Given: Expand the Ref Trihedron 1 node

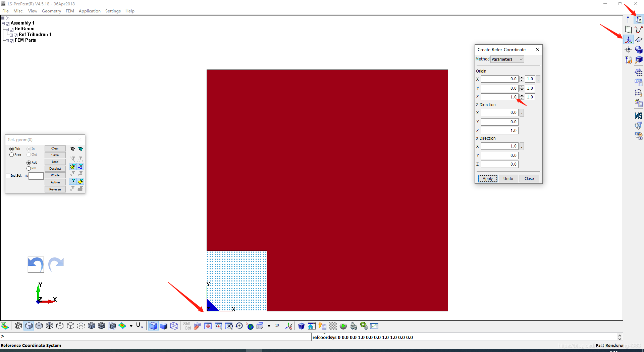Looking at the screenshot, I should coord(11,35).
